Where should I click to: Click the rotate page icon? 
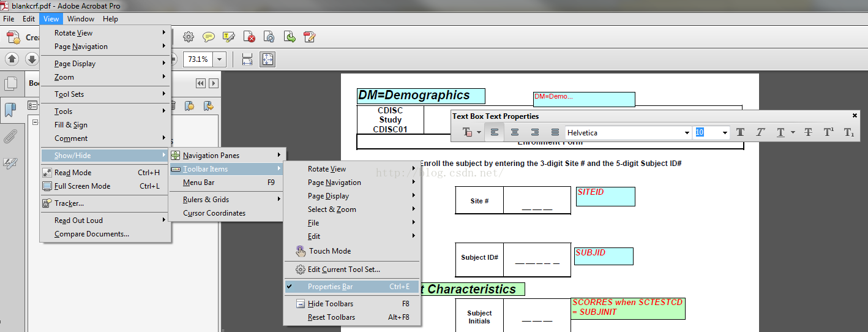(x=269, y=37)
